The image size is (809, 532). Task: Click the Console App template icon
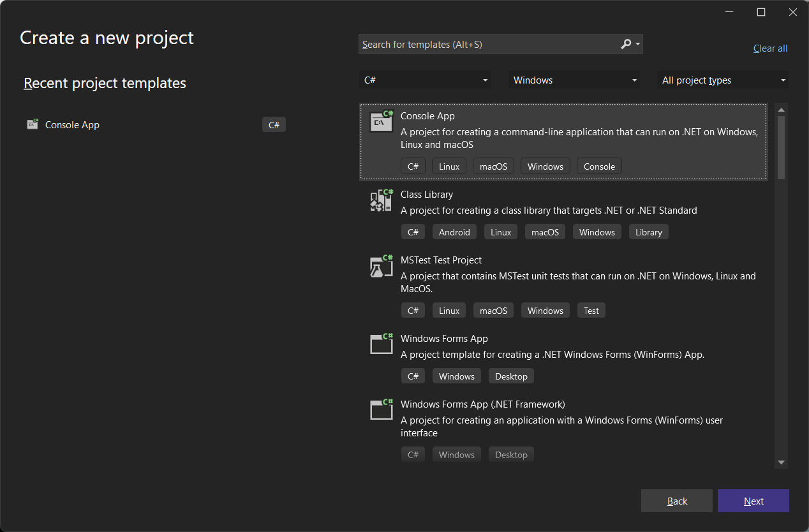pyautogui.click(x=382, y=121)
